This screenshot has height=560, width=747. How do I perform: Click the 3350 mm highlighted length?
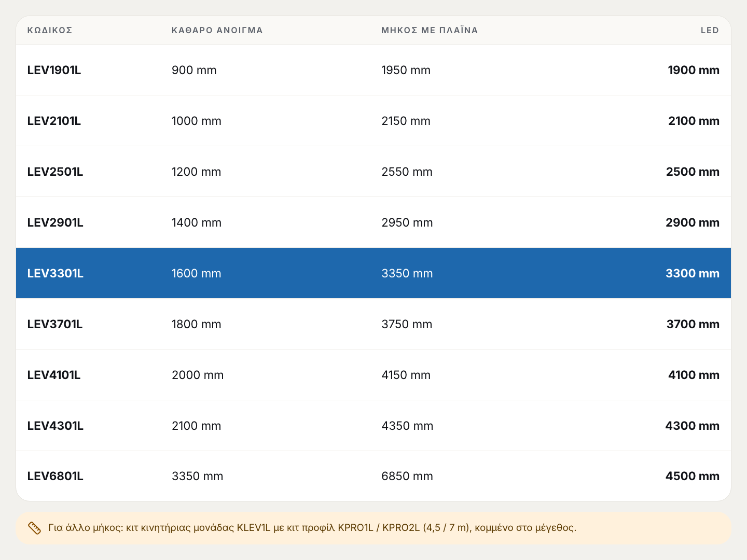pos(407,273)
